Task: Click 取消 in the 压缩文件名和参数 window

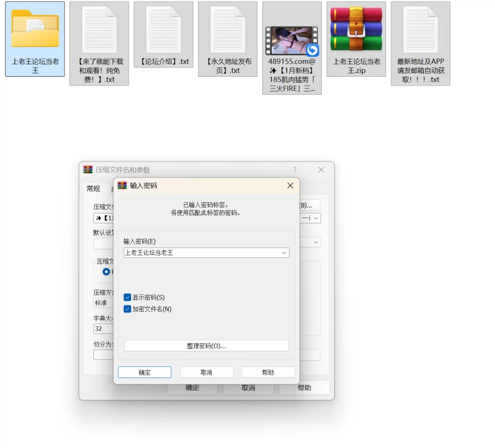Action: tap(249, 388)
